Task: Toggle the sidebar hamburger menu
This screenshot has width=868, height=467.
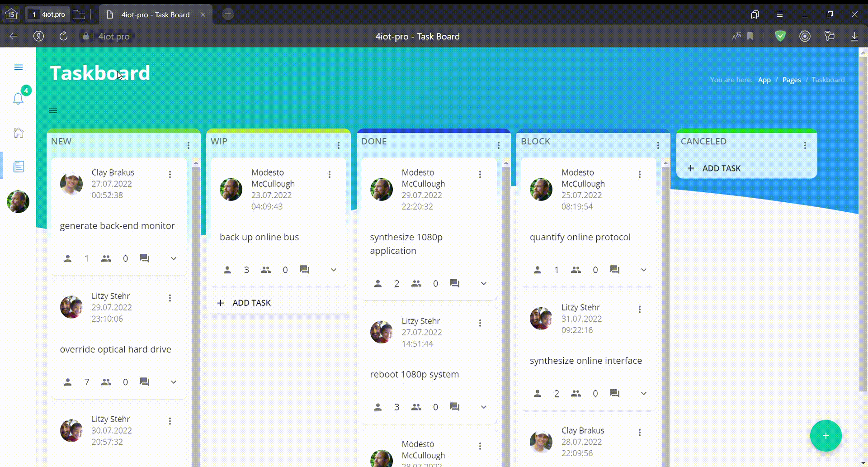Action: [x=19, y=67]
